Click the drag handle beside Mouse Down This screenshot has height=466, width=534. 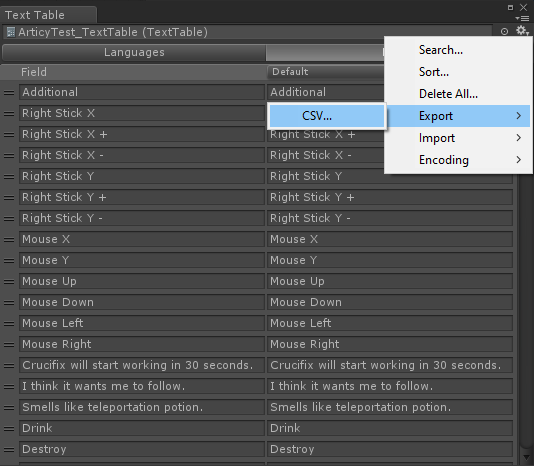9,302
